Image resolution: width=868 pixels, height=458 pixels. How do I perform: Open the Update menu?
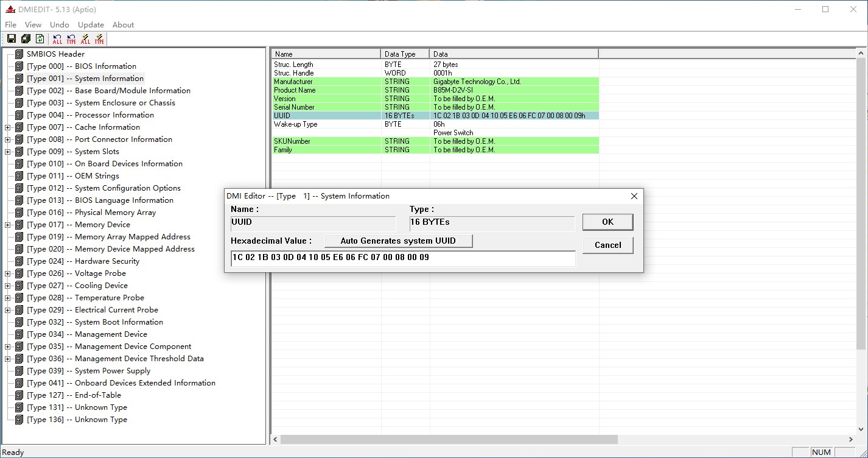tap(91, 25)
